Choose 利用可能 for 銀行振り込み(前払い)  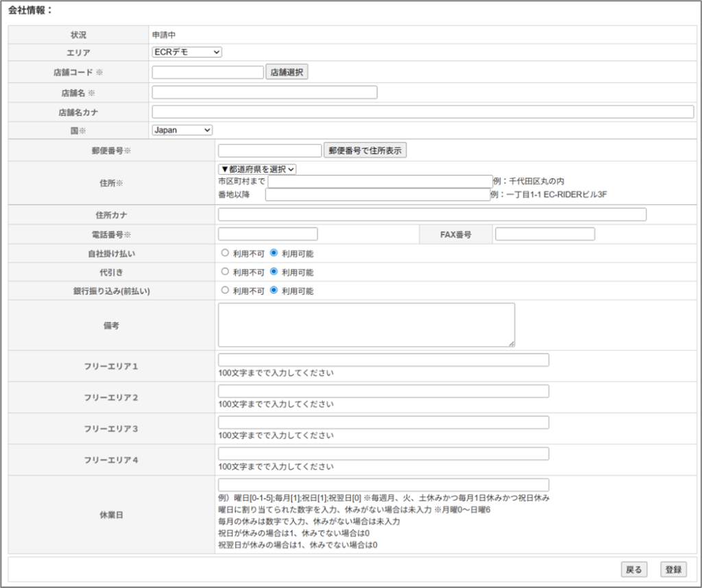(x=274, y=291)
